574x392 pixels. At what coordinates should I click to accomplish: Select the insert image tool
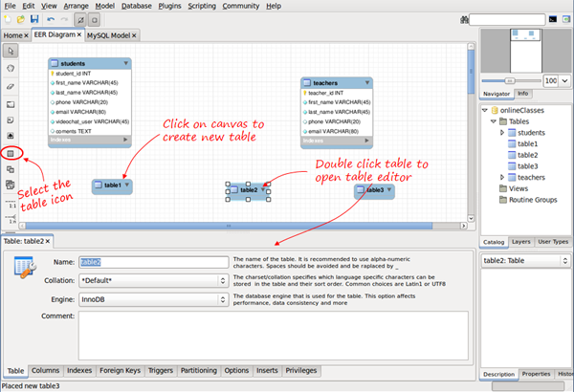pos(11,136)
